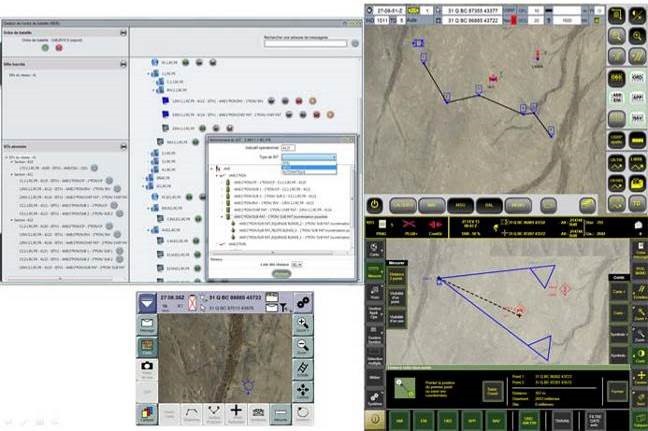
Task: Toggle the OBS mode button
Action: tap(638, 76)
